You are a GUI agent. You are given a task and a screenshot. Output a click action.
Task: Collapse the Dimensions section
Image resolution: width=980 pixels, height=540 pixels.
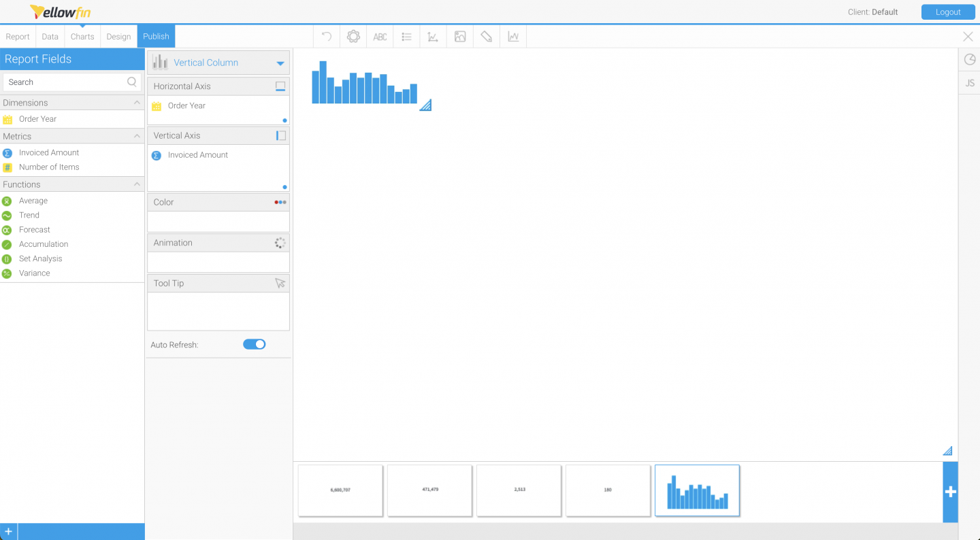tap(137, 102)
